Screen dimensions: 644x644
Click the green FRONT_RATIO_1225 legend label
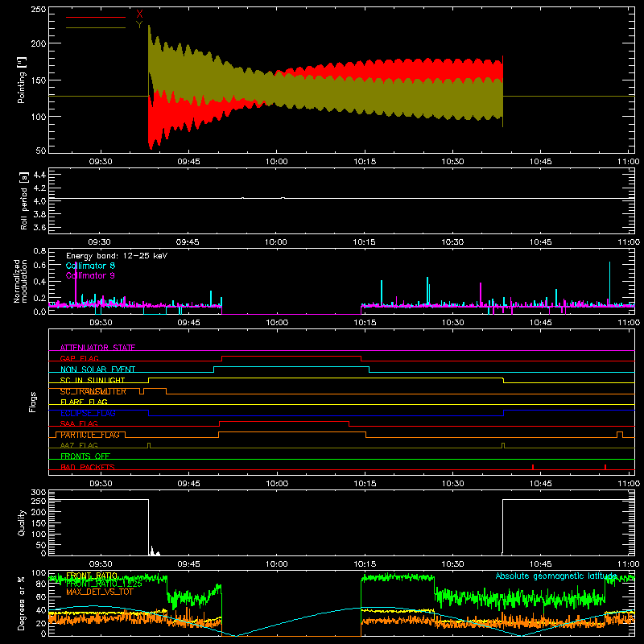pos(104,584)
